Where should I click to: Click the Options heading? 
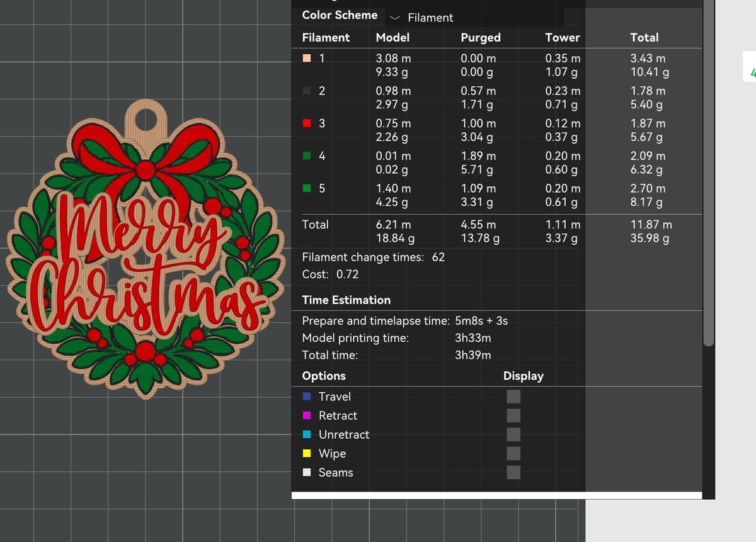[324, 376]
